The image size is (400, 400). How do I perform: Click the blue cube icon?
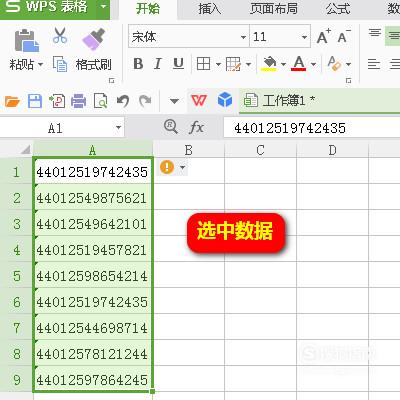point(225,100)
